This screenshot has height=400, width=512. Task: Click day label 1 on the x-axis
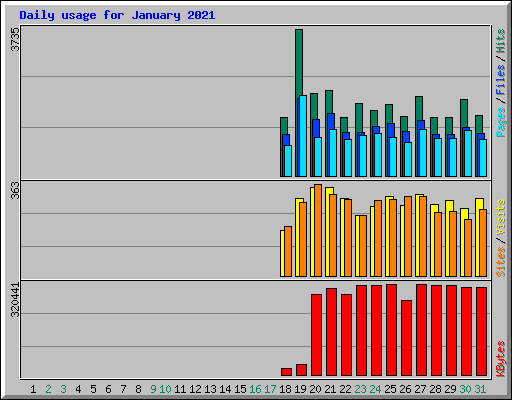pos(33,389)
